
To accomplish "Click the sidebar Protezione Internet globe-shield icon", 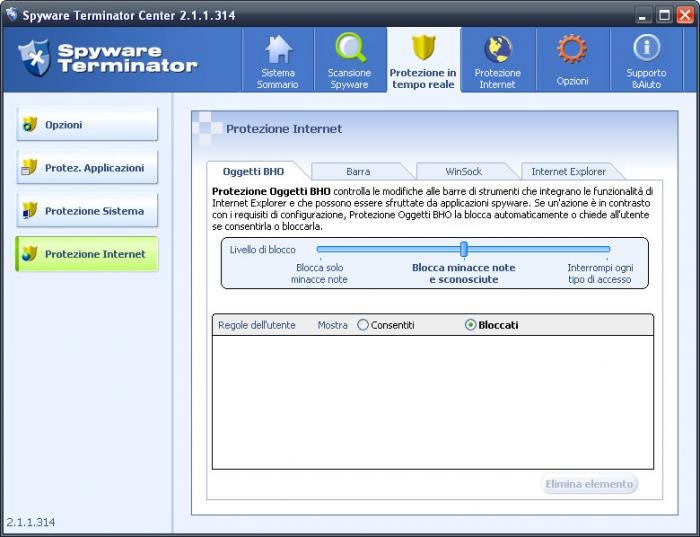I will click(x=29, y=254).
